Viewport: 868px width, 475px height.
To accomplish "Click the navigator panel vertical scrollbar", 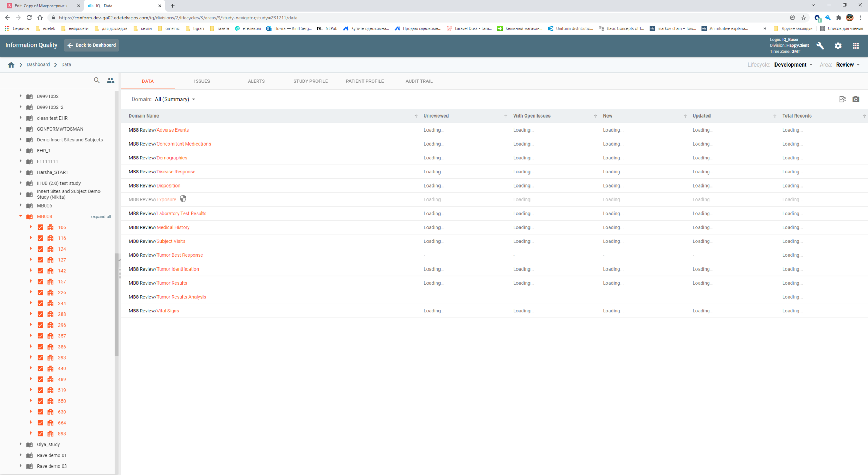I will pyautogui.click(x=117, y=305).
